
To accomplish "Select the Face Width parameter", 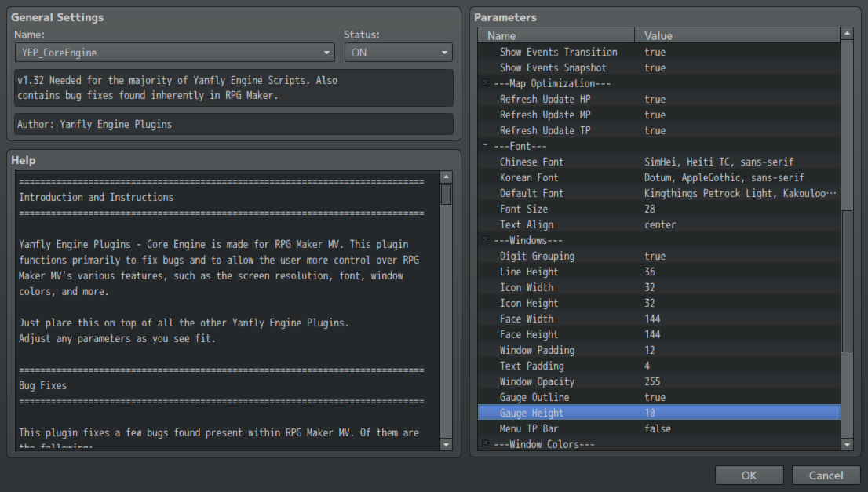I will pos(658,319).
